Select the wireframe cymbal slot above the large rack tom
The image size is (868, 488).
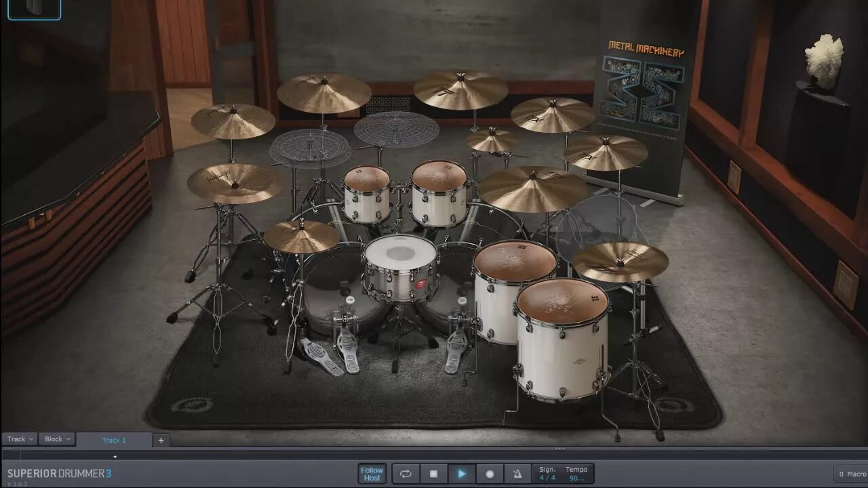(x=397, y=129)
